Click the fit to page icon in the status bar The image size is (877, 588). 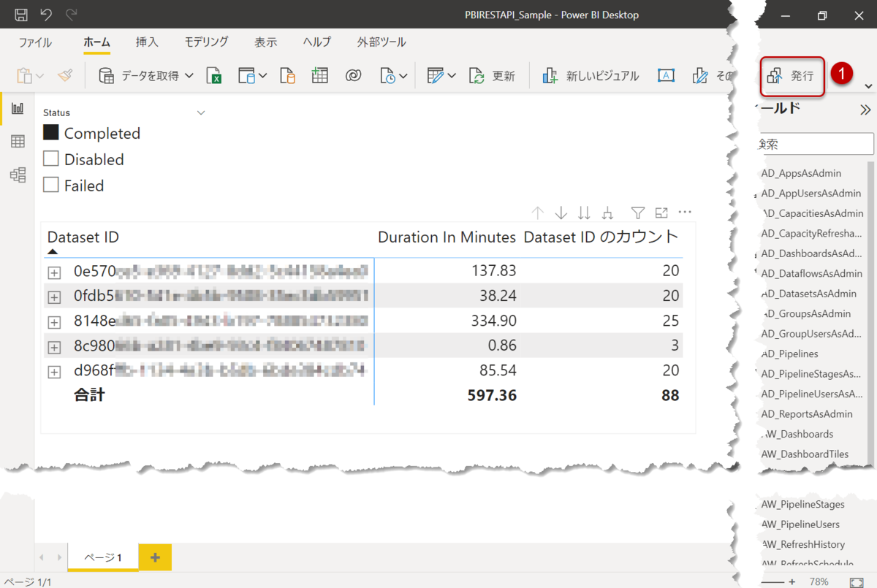click(x=857, y=582)
